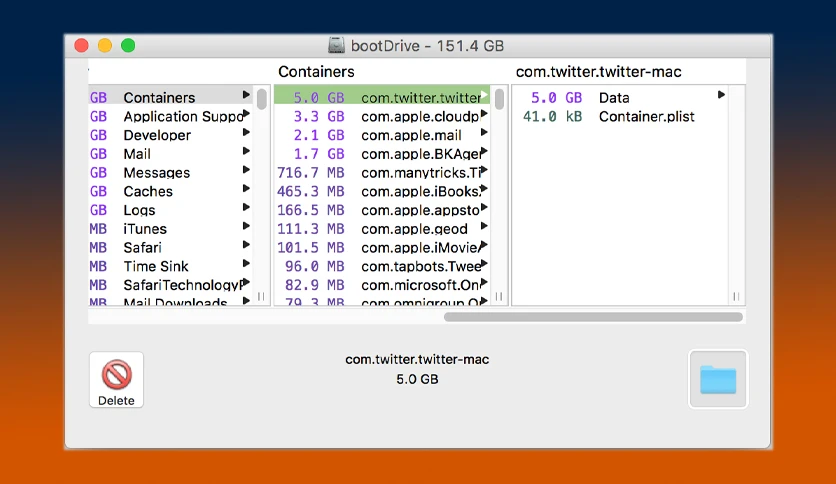The height and width of the screenshot is (484, 836).
Task: Expand the Mail folder arrow
Action: tap(246, 151)
